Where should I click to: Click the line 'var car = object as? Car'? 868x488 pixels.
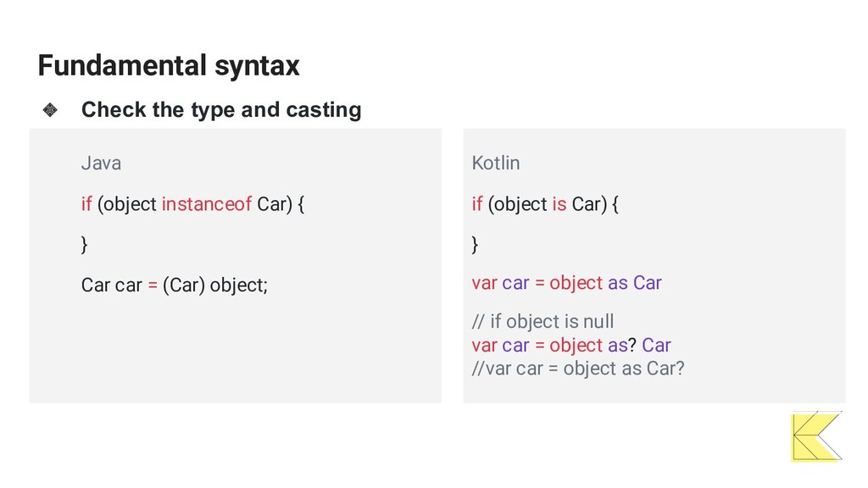coord(571,346)
